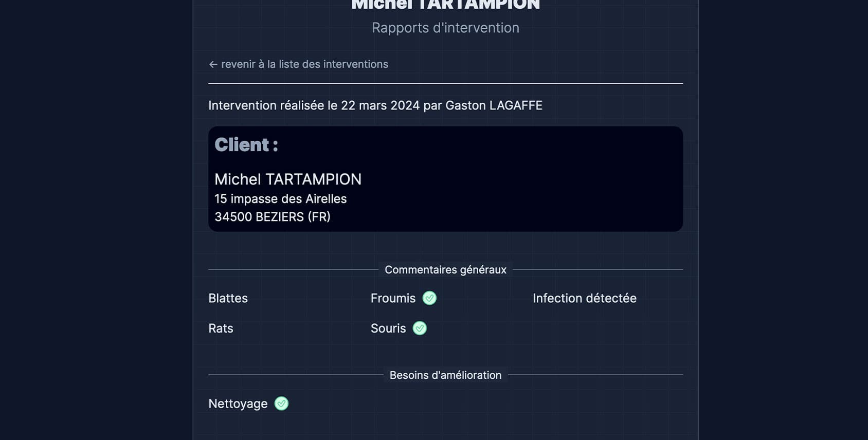Click the Froumis label text

(x=393, y=298)
